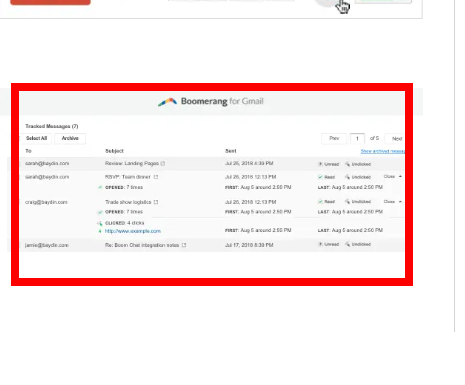Click green check beside Trade show OPENED count
The image size is (465, 385).
coord(100,212)
